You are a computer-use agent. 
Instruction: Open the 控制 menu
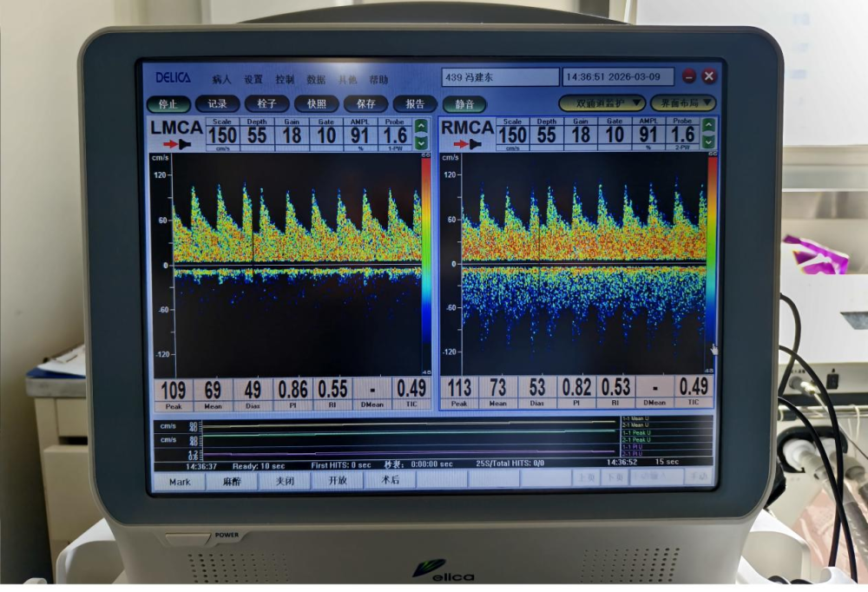tap(285, 79)
